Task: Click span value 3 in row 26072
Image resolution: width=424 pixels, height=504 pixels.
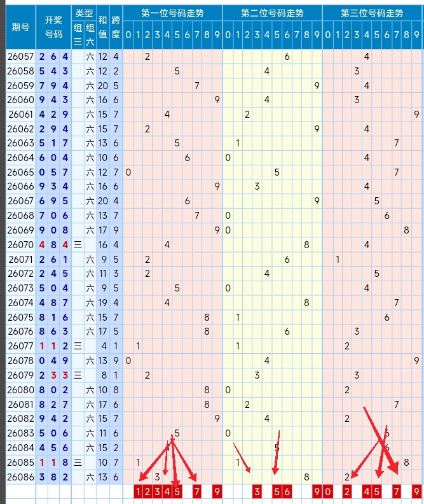Action: pyautogui.click(x=116, y=274)
